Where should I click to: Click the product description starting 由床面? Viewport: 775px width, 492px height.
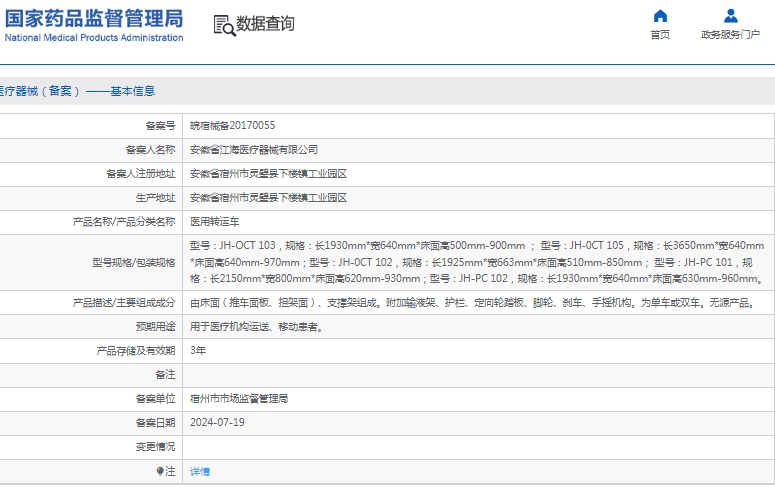[474, 303]
